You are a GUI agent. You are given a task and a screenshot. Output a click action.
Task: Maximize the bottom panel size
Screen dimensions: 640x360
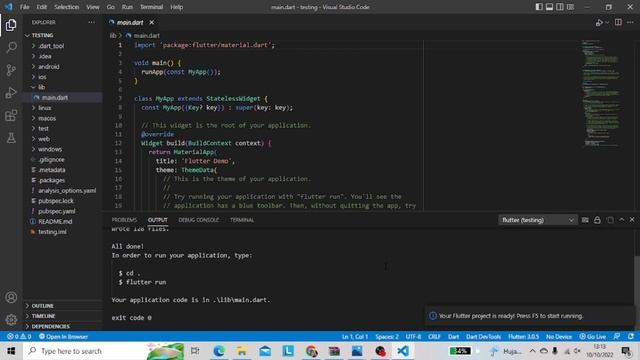[622, 220]
